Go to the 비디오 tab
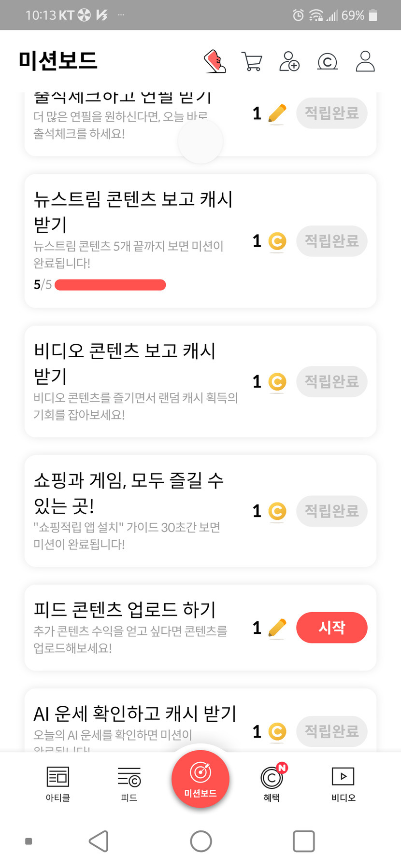 coord(343,783)
